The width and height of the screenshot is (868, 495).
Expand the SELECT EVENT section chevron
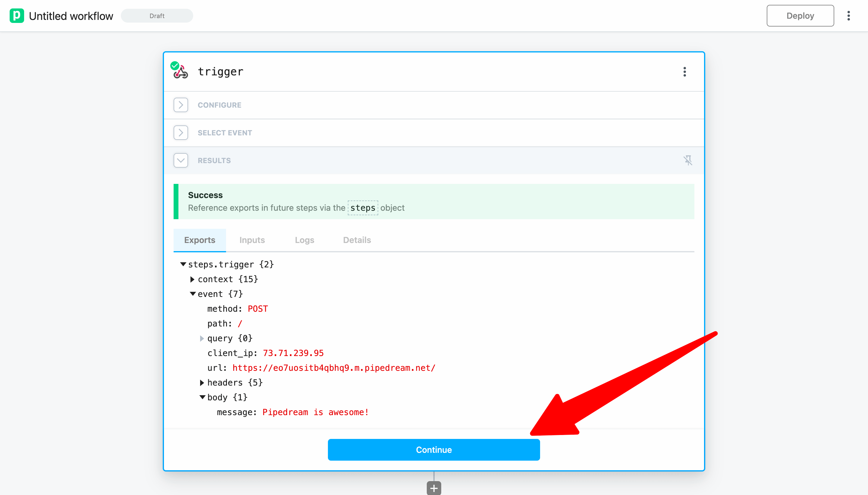tap(181, 133)
